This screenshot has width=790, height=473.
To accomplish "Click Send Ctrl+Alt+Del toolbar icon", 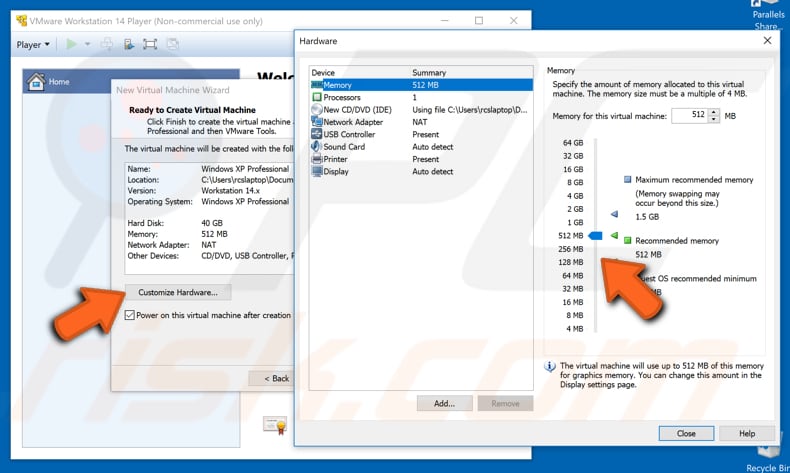I will (107, 44).
